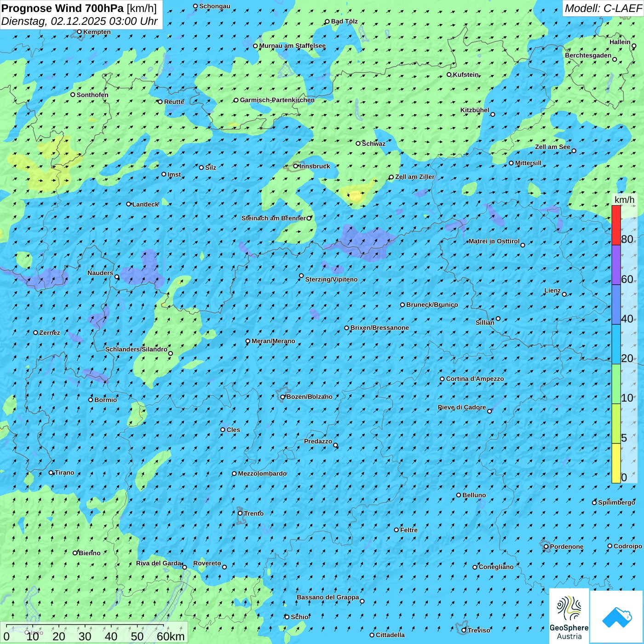Click the Berchtesgaden label

[588, 55]
